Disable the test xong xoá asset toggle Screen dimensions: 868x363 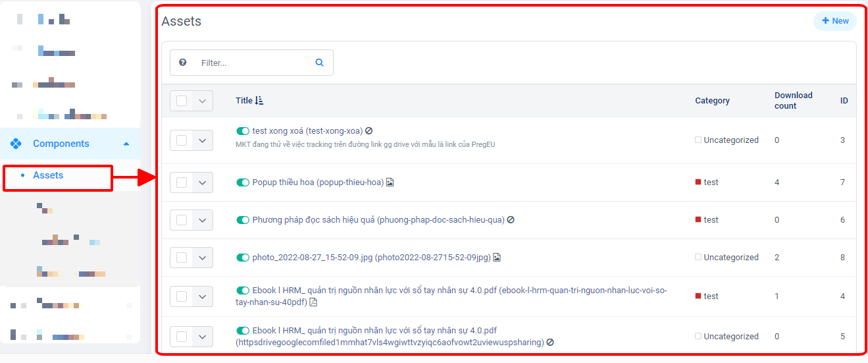243,131
